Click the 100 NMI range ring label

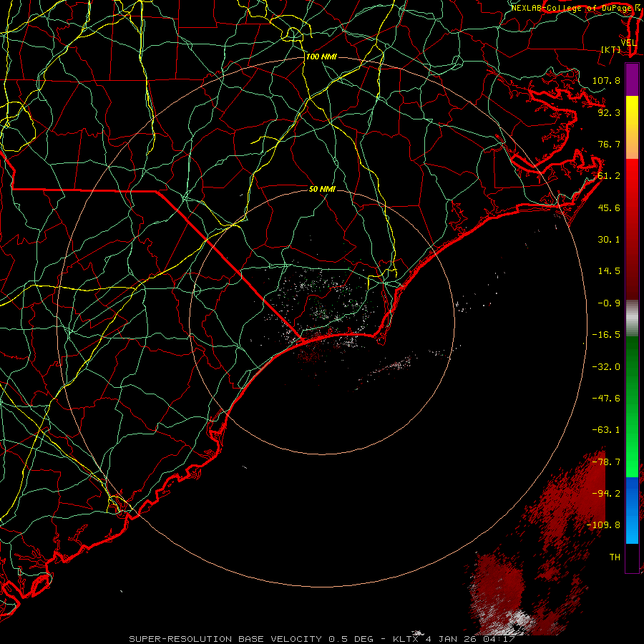(x=321, y=57)
